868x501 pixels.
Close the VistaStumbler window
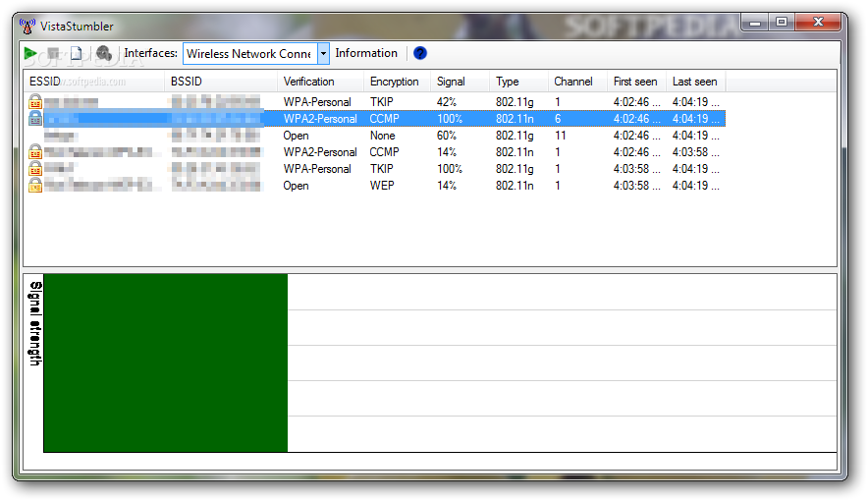pos(818,23)
